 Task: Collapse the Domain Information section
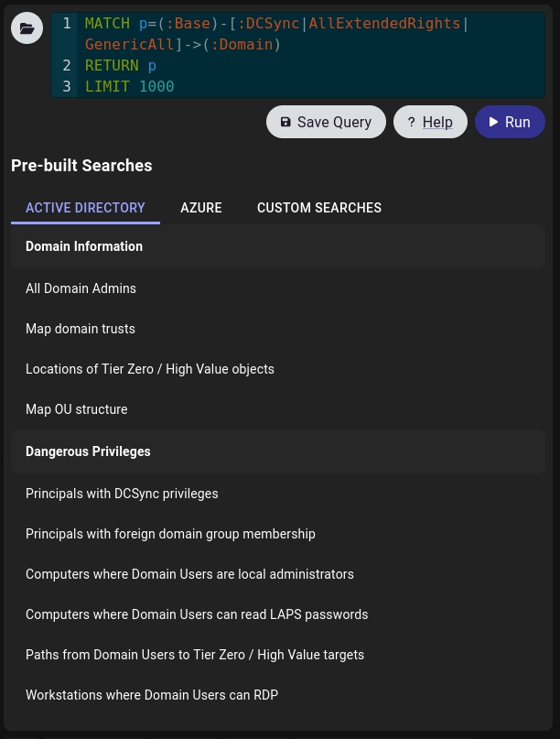point(84,246)
